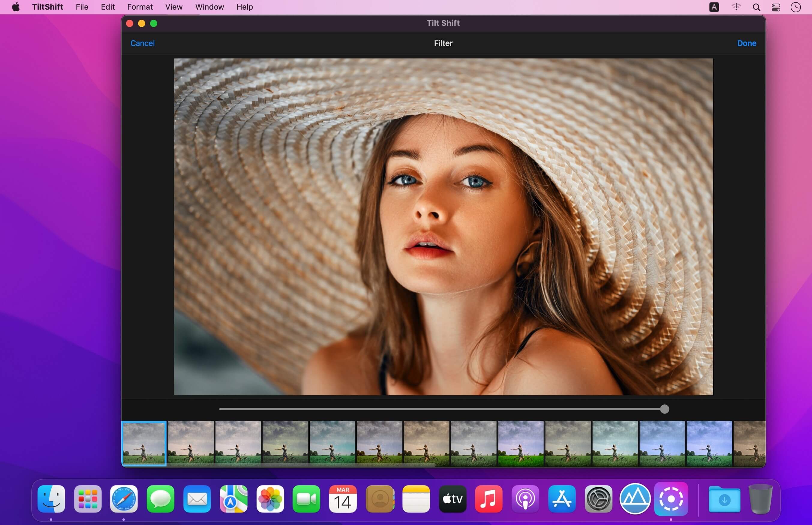
Task: Select the twelfth blue-tinted filter thumbnail
Action: tap(662, 443)
